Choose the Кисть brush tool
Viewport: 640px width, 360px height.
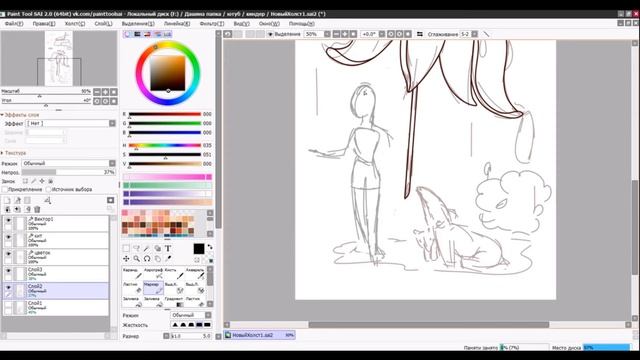[174, 274]
